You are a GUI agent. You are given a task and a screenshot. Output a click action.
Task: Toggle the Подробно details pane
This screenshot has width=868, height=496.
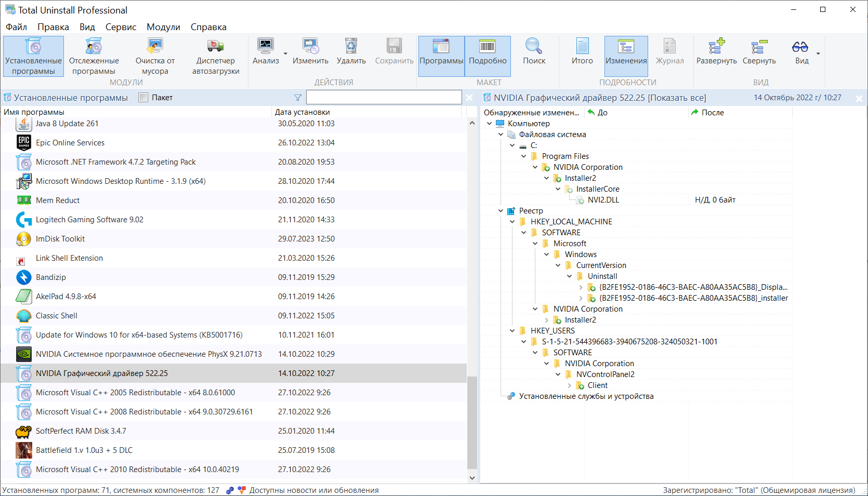click(488, 56)
